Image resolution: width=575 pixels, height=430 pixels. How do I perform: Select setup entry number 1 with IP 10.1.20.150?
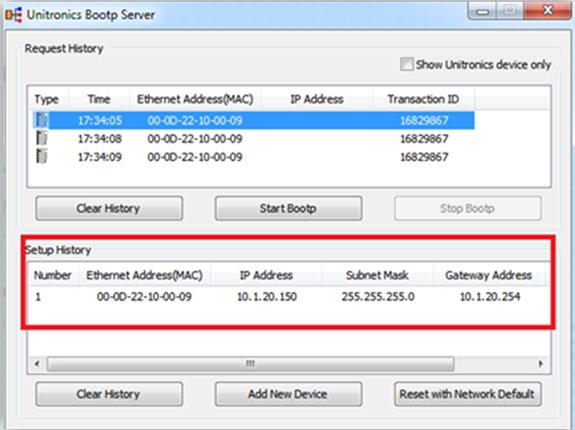(288, 296)
